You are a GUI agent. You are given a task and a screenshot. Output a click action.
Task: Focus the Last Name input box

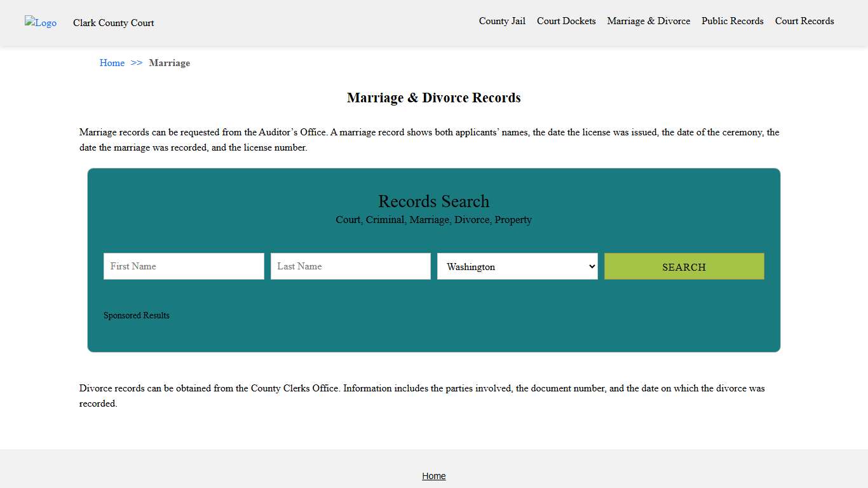point(350,266)
